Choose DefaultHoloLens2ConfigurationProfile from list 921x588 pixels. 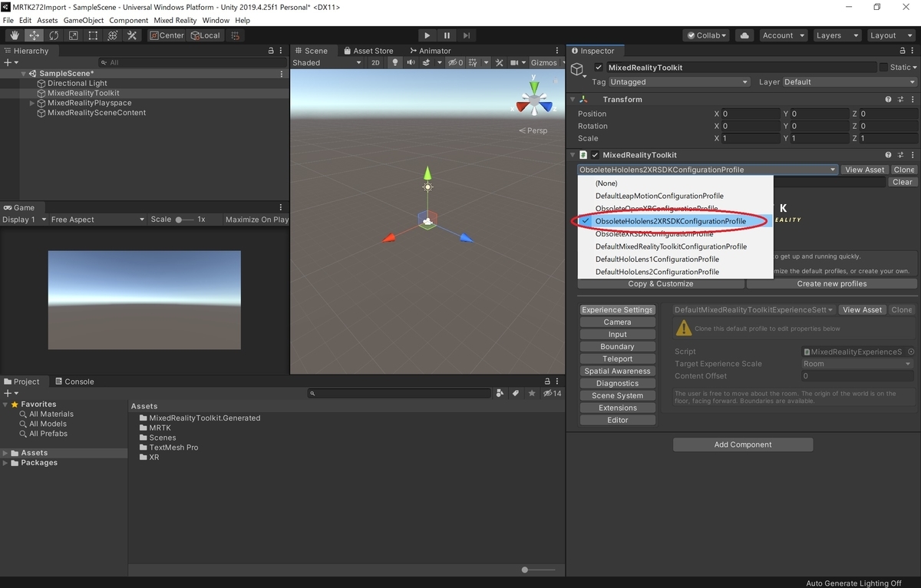click(657, 272)
